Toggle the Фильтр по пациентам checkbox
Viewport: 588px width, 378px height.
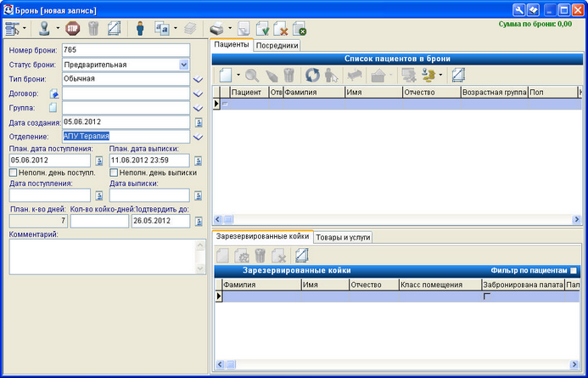[x=574, y=271]
